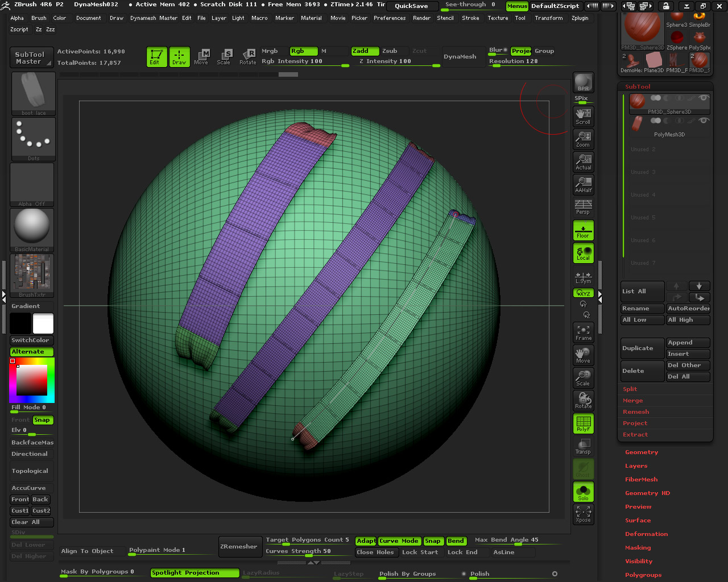
Task: Open the Zplugin menu
Action: coord(580,18)
